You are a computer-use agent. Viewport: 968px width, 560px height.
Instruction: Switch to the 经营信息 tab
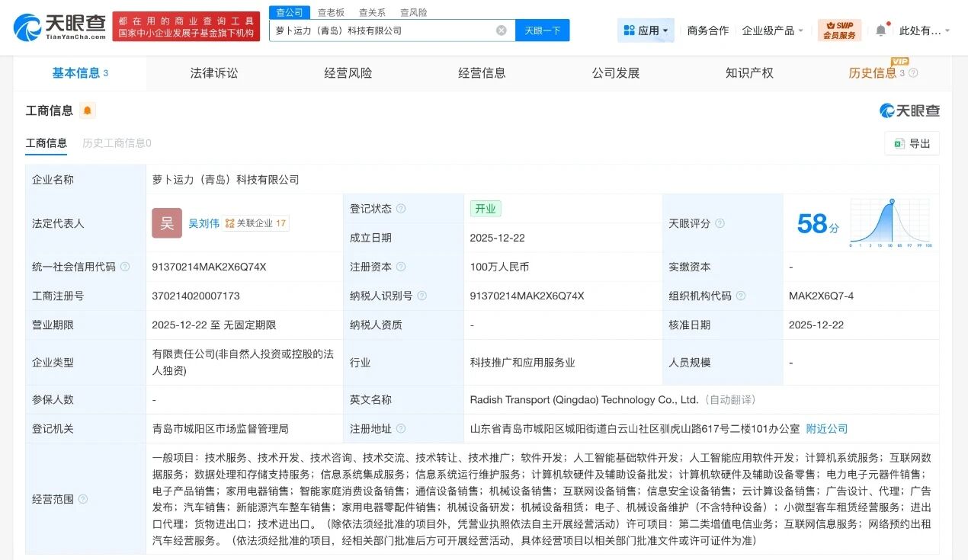pos(482,73)
